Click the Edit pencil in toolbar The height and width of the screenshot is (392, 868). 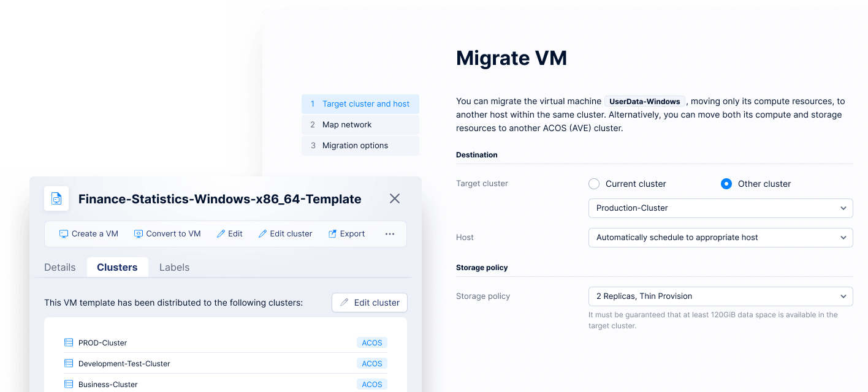[221, 234]
